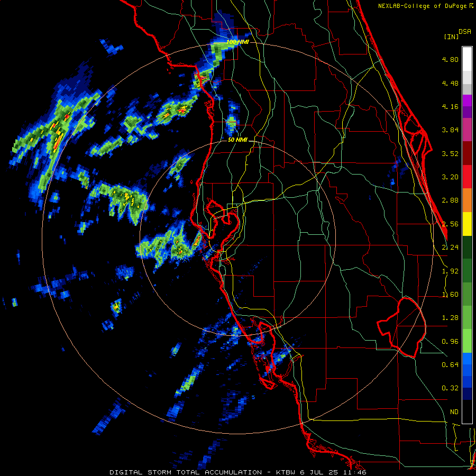
Task: Select the light blue swatch above 0.64
Action: (467, 359)
